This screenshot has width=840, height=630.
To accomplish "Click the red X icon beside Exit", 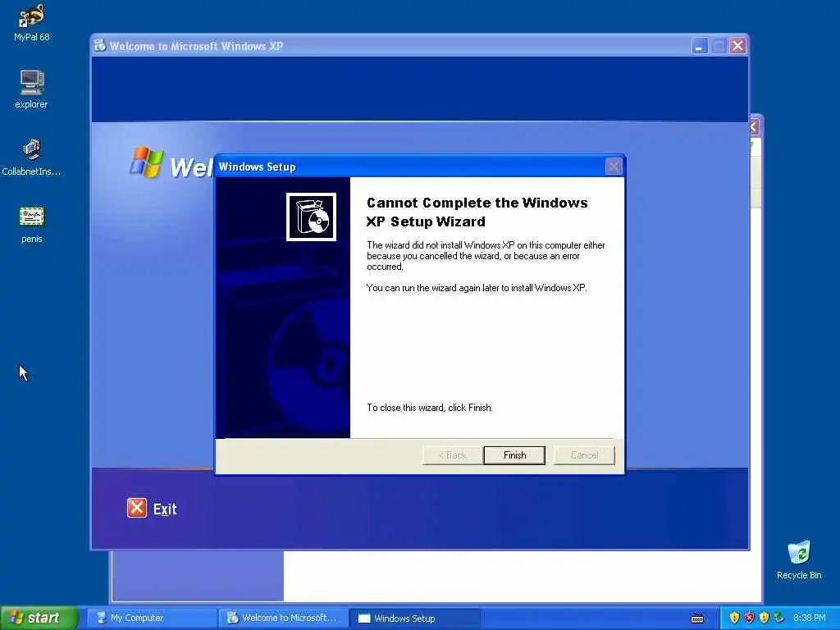I will pyautogui.click(x=137, y=508).
